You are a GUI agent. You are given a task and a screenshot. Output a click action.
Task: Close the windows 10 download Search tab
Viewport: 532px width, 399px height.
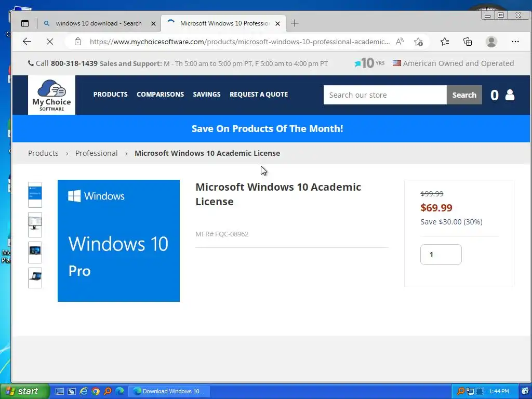(x=153, y=23)
